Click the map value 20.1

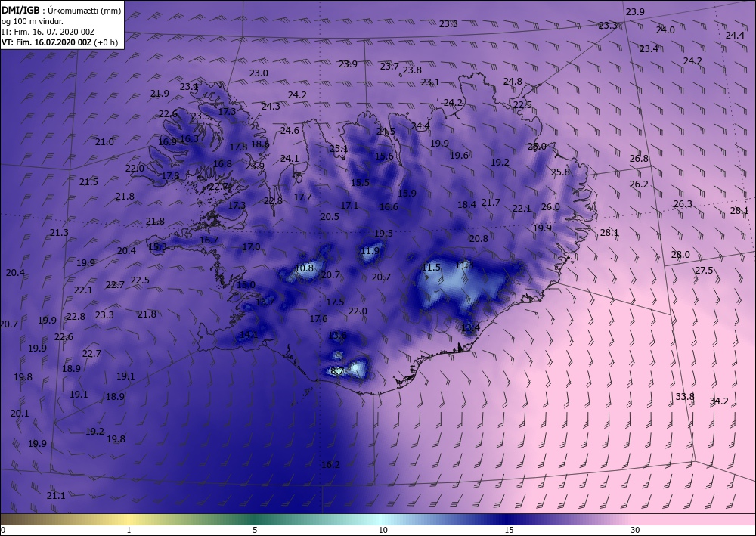20,413
